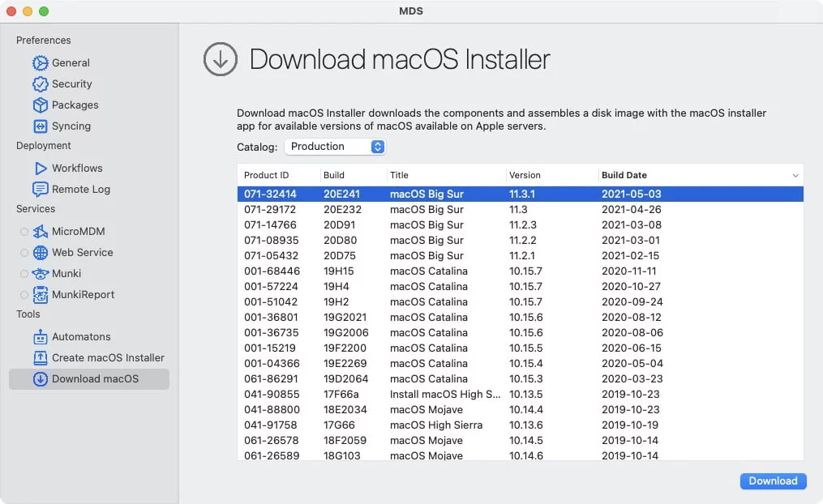Toggle the MicroMDM service status indicator
The width and height of the screenshot is (823, 504).
[24, 231]
